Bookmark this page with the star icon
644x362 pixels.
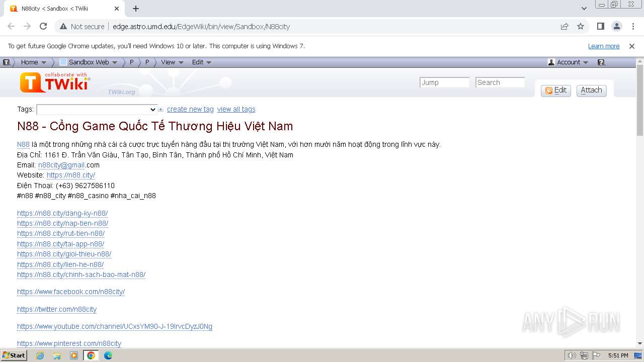click(581, 26)
